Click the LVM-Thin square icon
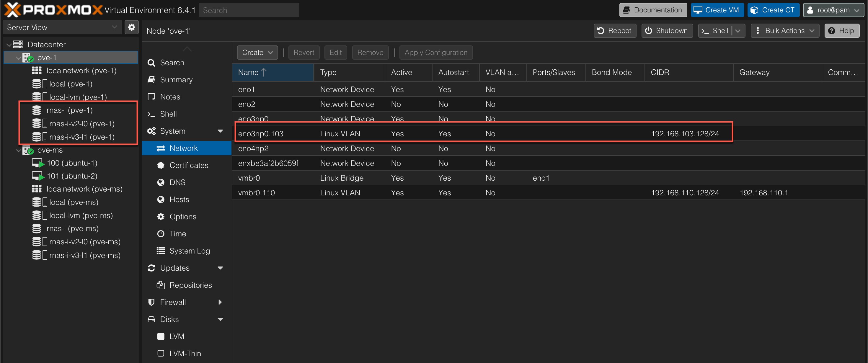The height and width of the screenshot is (363, 868). point(161,353)
